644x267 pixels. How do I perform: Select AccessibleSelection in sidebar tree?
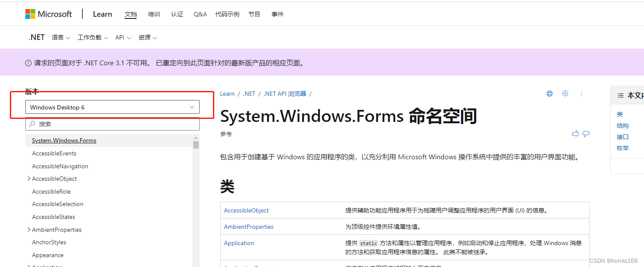(58, 204)
